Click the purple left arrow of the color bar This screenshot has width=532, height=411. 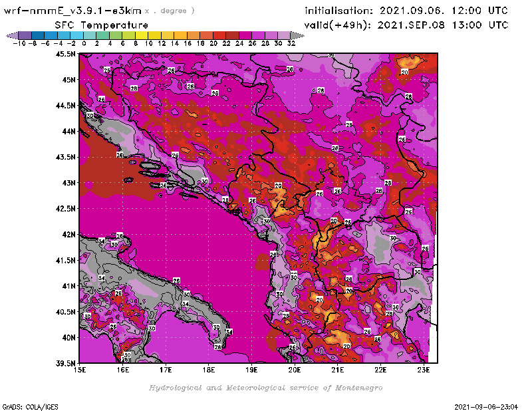pyautogui.click(x=9, y=35)
